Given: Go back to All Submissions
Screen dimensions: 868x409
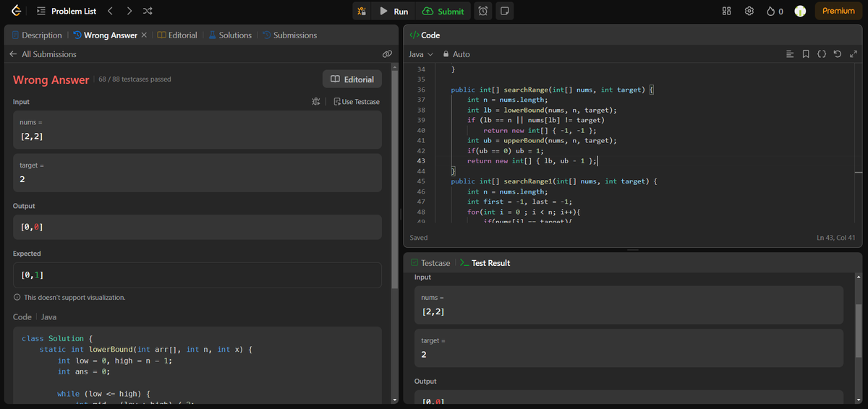Looking at the screenshot, I should click(43, 54).
